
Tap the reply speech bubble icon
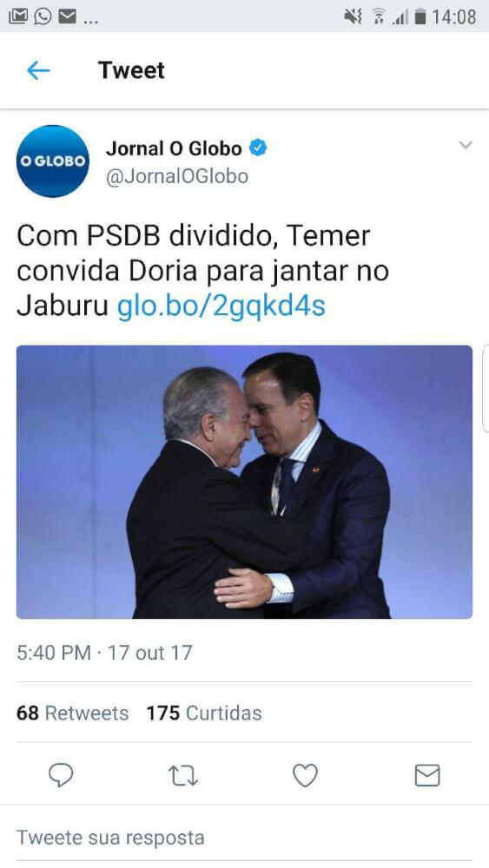coord(61,774)
